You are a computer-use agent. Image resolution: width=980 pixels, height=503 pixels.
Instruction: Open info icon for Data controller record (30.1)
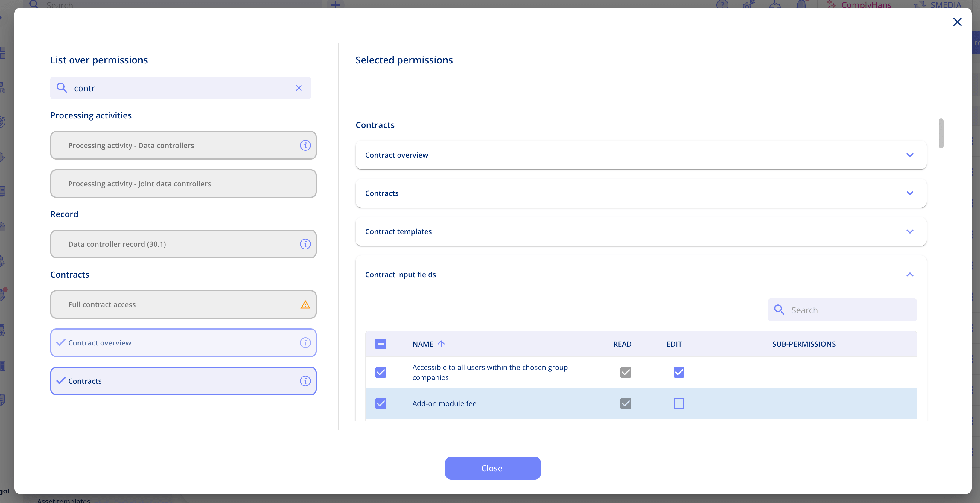coord(305,244)
